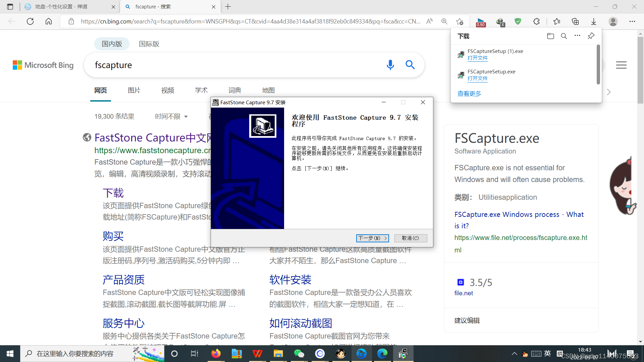Click 查看更多 in downloads panel
Viewport: 644px width, 362px height.
469,94
